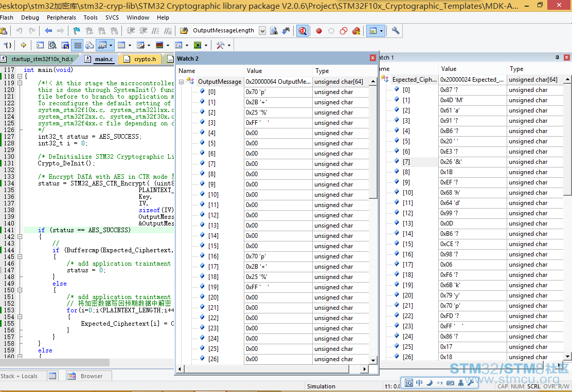Open the Window layout dropdown arrow
This screenshot has height=392, width=572.
point(381,31)
